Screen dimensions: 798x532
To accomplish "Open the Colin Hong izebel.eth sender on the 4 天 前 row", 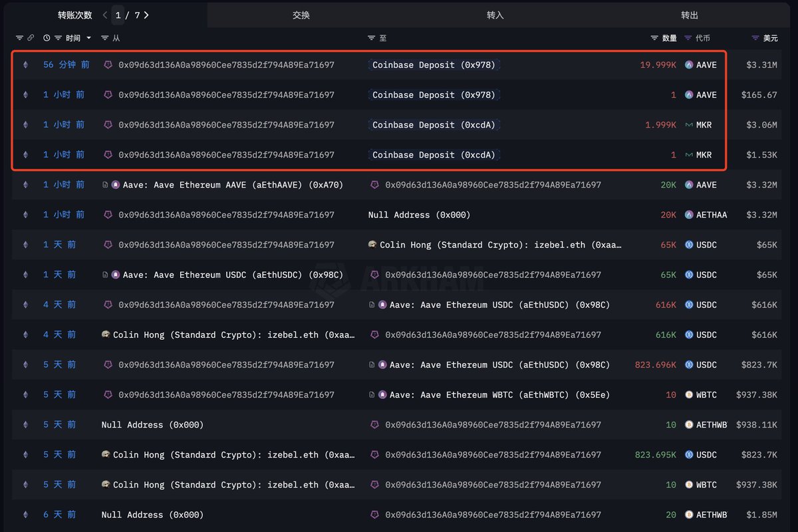I will 233,334.
